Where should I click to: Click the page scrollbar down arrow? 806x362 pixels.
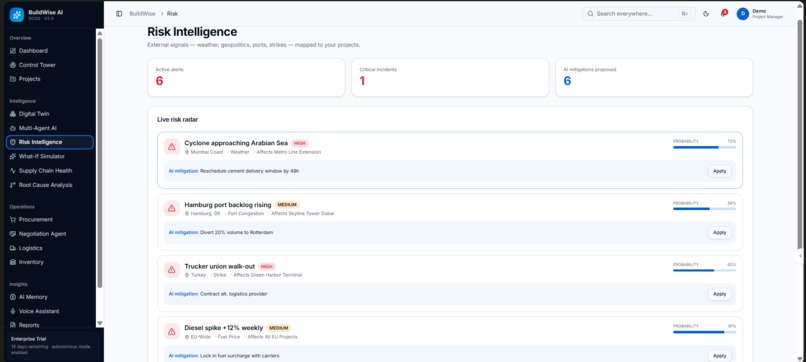799,358
